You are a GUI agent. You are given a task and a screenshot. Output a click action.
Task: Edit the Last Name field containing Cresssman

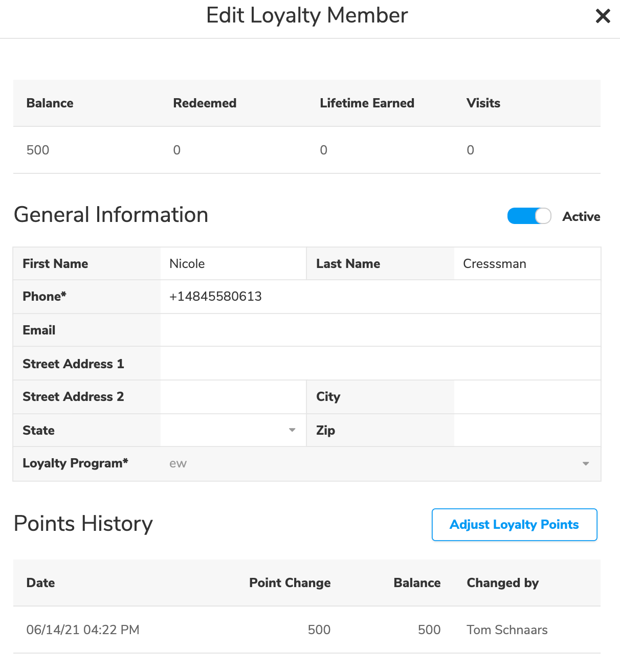coord(527,264)
